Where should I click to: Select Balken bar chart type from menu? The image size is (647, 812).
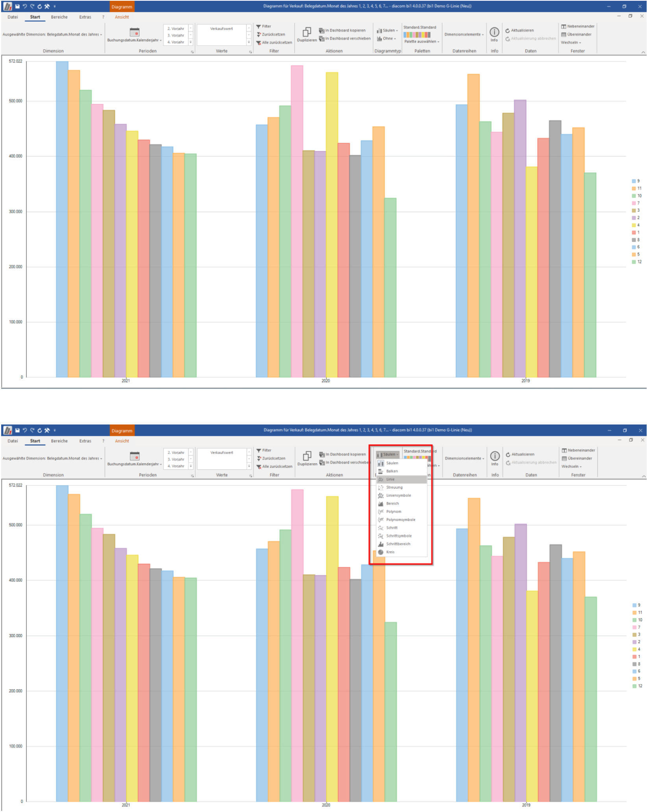point(401,471)
